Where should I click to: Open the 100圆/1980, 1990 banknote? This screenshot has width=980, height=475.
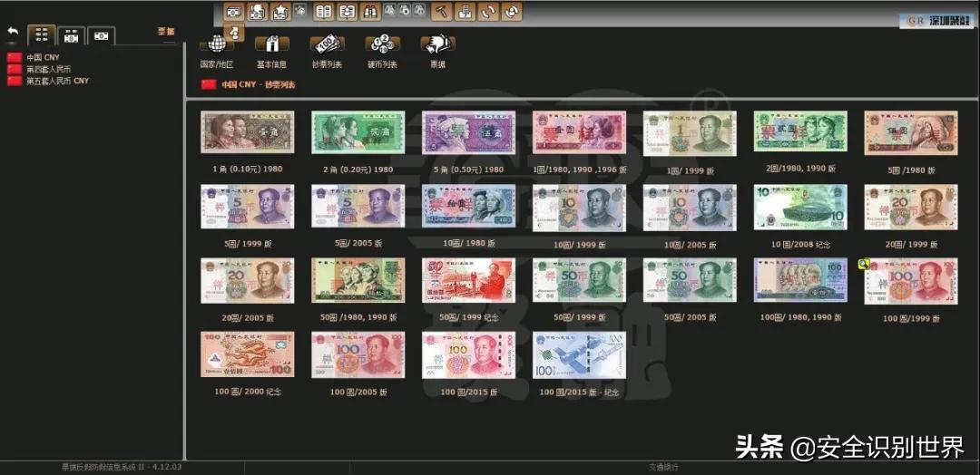pos(800,280)
